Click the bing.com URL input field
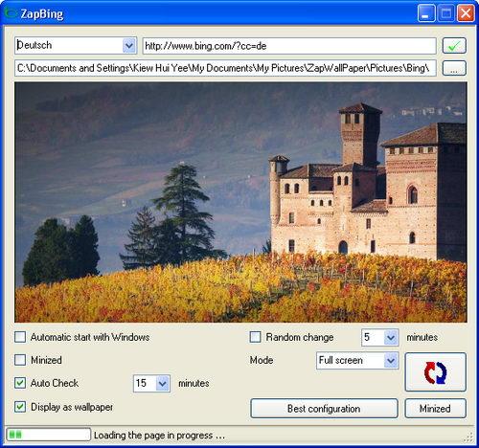The width and height of the screenshot is (479, 448). pyautogui.click(x=289, y=46)
